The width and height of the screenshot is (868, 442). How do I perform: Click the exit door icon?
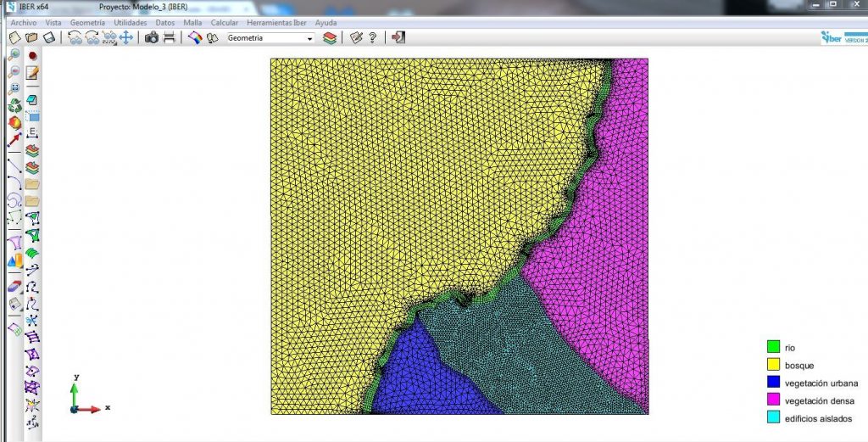(398, 37)
